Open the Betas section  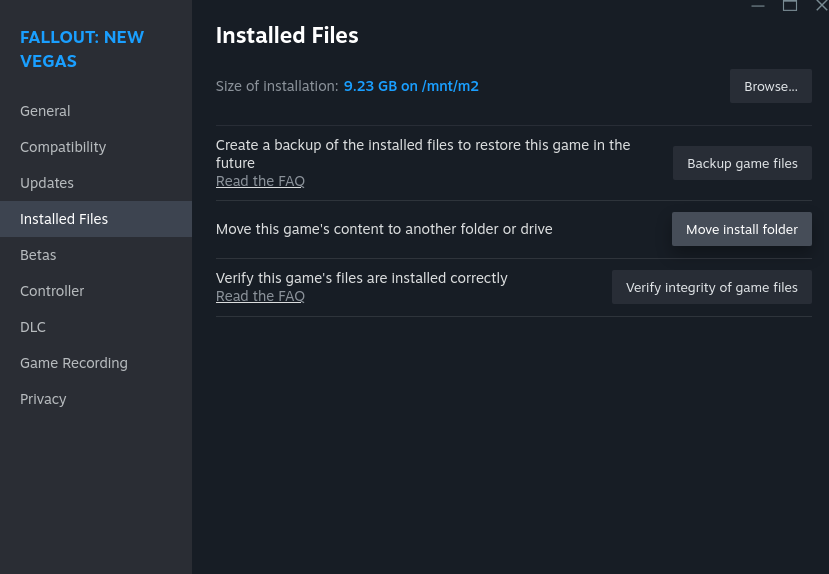[96, 255]
